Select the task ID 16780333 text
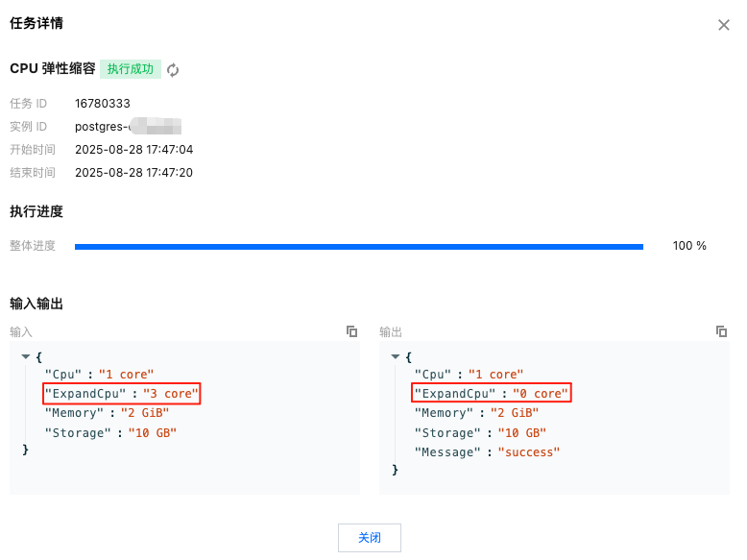This screenshot has width=747, height=560. (103, 104)
